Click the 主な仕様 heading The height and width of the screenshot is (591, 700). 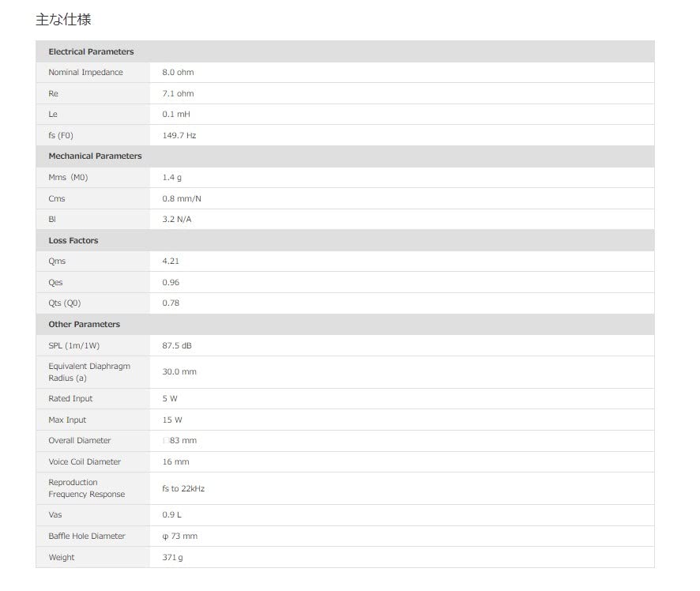63,20
